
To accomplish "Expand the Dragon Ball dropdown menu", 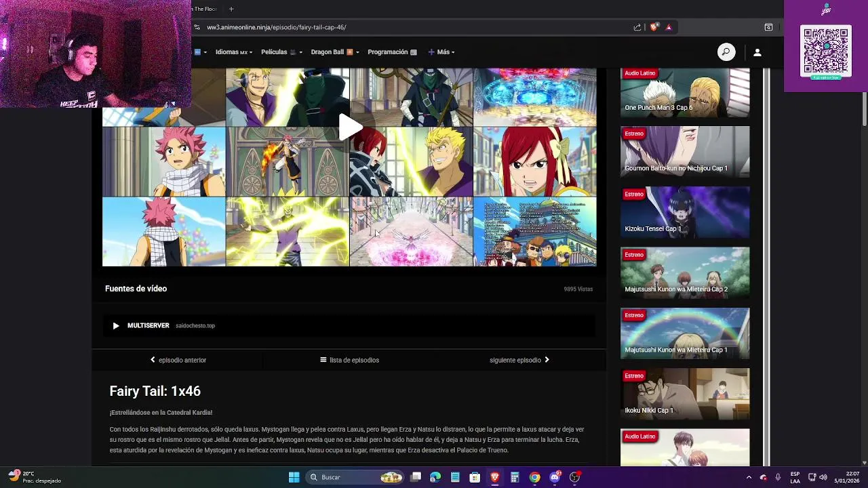I will (x=335, y=52).
